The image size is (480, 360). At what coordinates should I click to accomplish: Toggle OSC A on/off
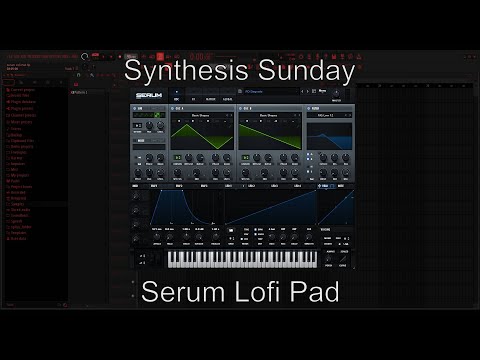tap(172, 109)
